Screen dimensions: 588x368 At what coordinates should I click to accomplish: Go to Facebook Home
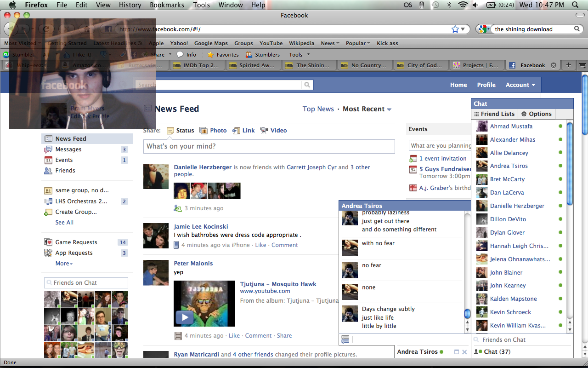click(458, 85)
